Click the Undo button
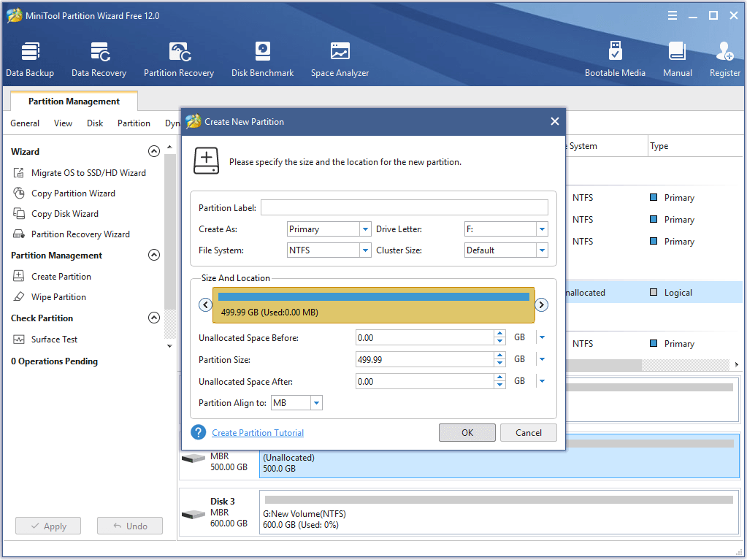 129,526
